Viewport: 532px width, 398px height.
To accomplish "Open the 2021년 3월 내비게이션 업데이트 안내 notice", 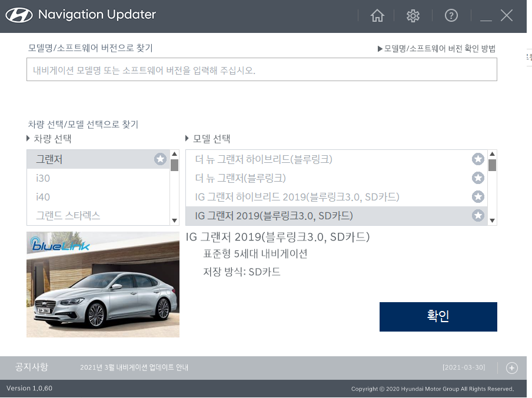I will point(134,367).
